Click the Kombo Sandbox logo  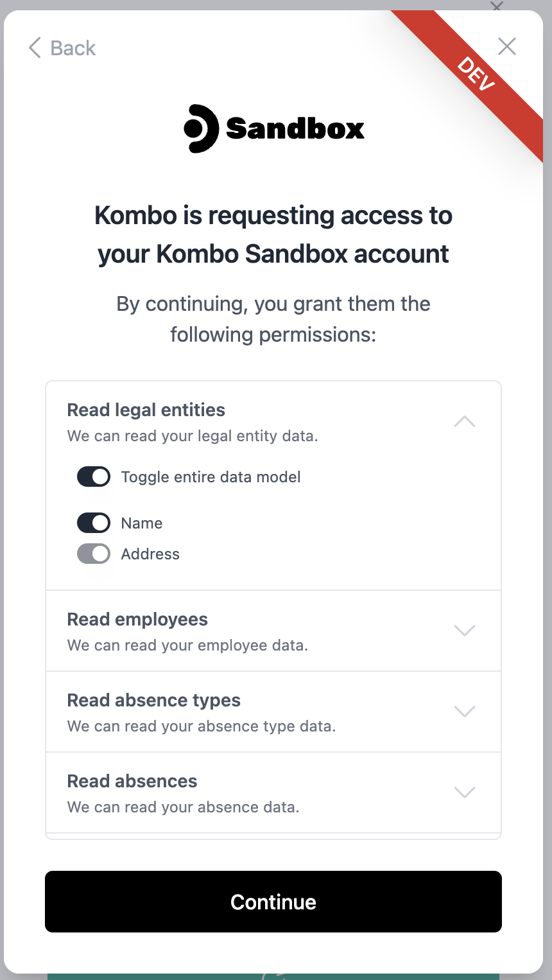274,128
